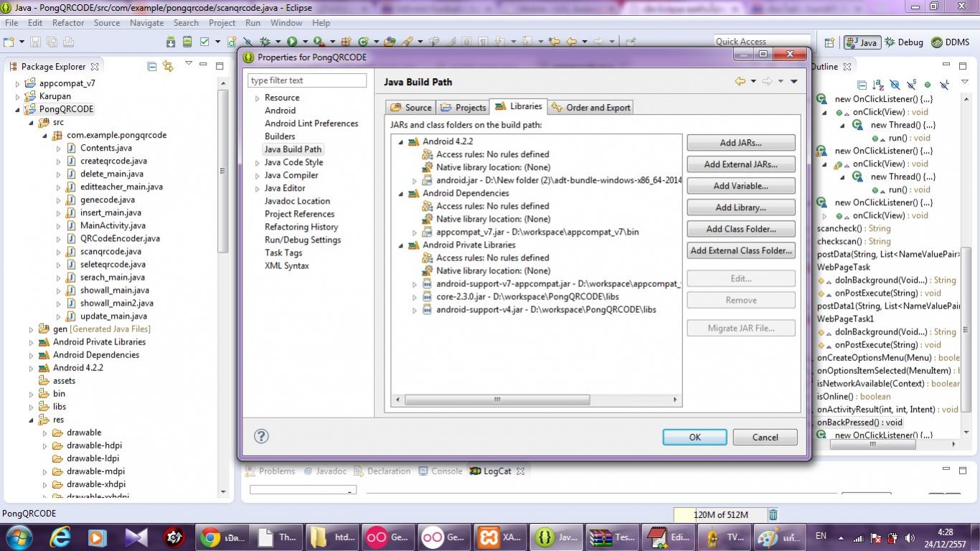This screenshot has height=551, width=980.
Task: Expand the android-support-v4.jar entry
Action: (x=415, y=310)
